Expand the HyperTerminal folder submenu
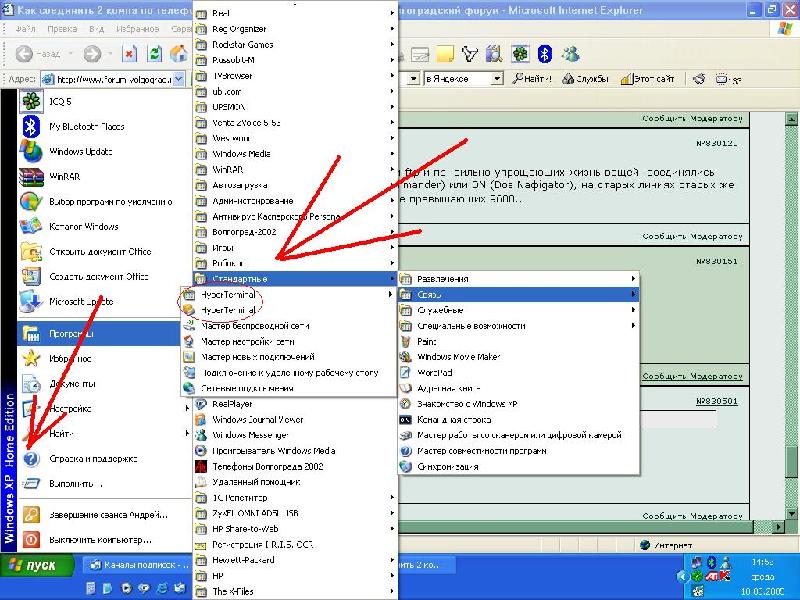Screen dimensions: 800x600 [289, 294]
